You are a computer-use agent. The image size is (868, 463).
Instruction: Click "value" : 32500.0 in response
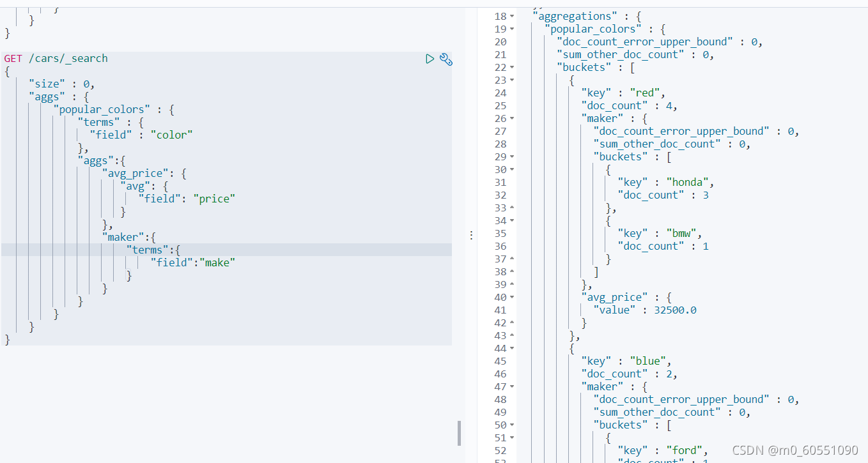pyautogui.click(x=645, y=310)
